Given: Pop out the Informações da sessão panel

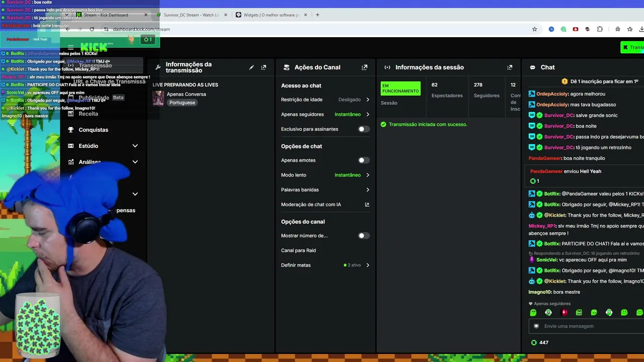Looking at the screenshot, I should tap(510, 67).
